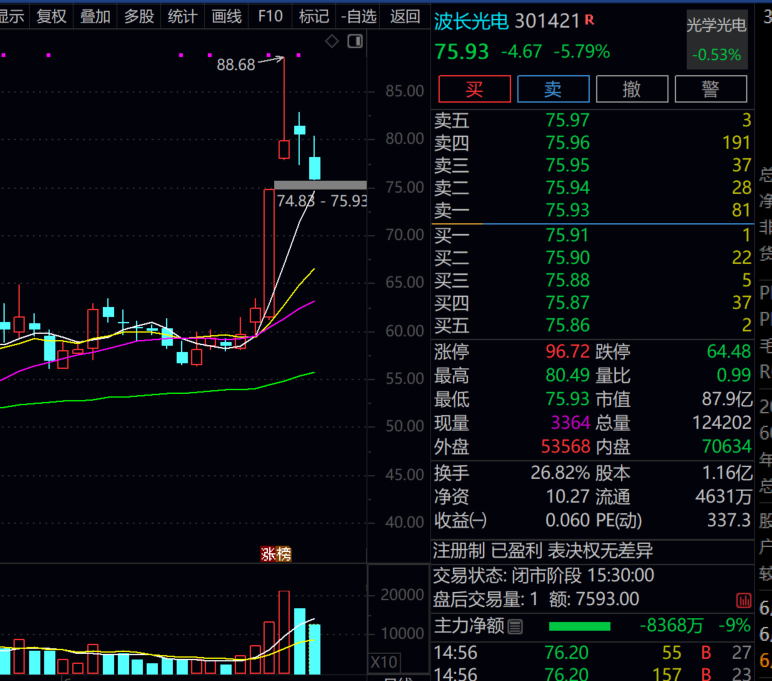The image size is (772, 681).
Task: Click the diamond icon above the chart
Action: point(332,41)
